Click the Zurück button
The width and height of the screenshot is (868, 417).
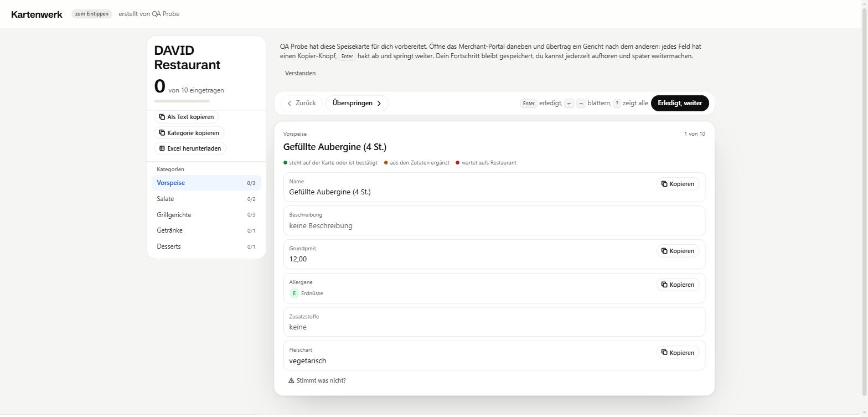pos(301,103)
